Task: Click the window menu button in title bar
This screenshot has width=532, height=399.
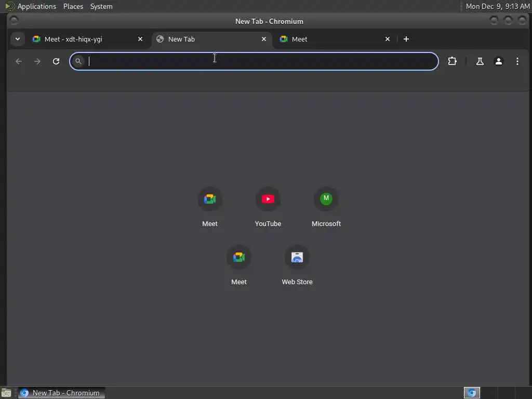Action: tap(14, 21)
